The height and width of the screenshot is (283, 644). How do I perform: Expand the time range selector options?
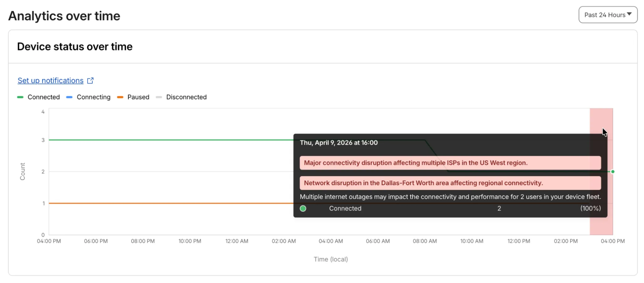607,14
